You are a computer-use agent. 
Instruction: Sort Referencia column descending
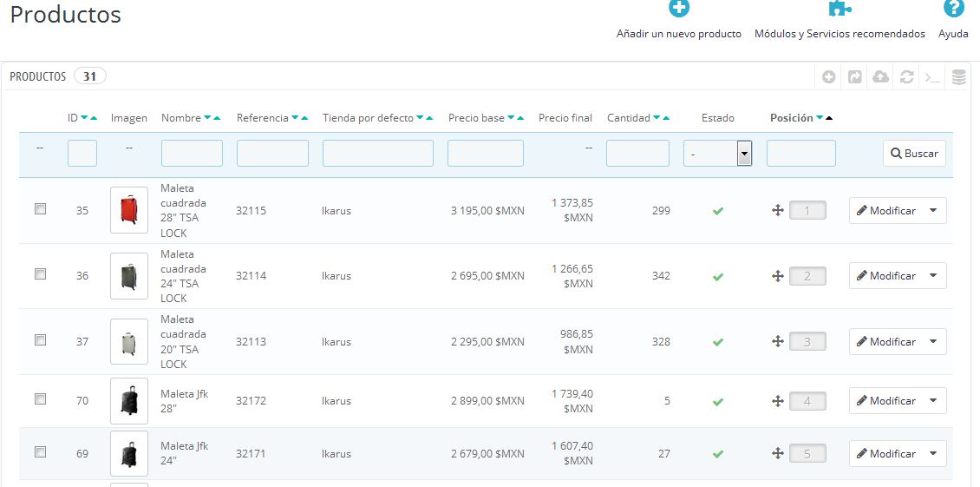click(295, 118)
